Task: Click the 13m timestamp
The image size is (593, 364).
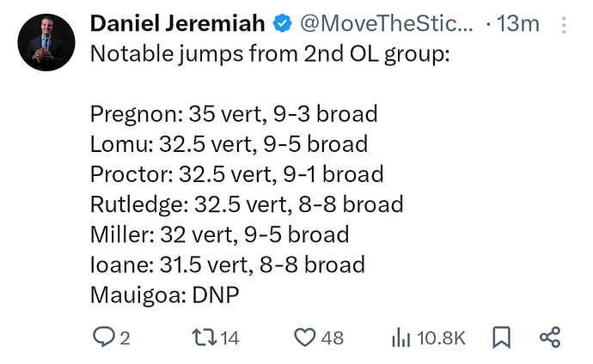Action: click(x=518, y=24)
